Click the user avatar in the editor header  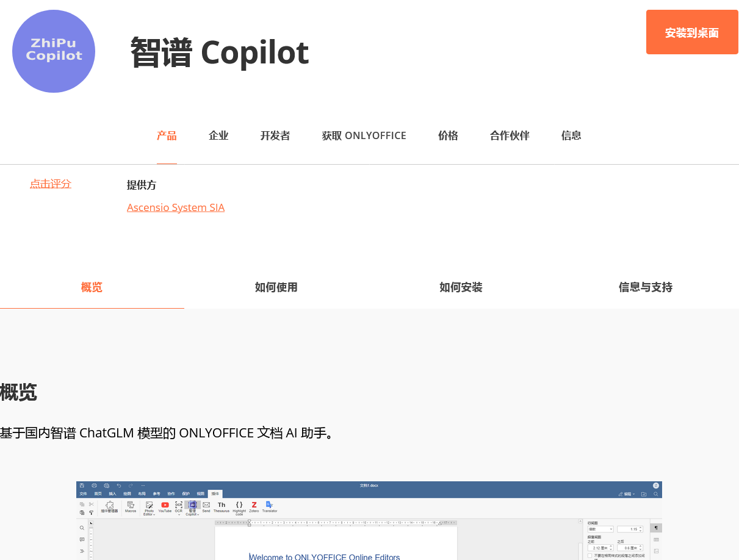click(656, 486)
